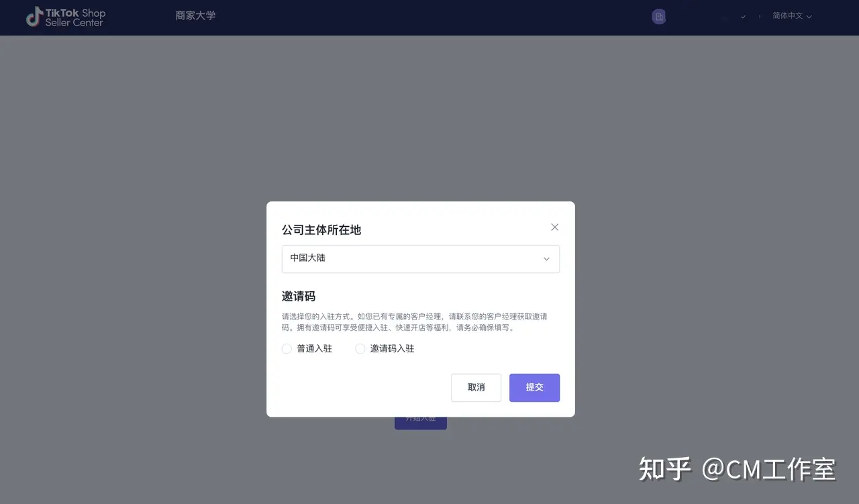Close the dialog with the X icon

tap(554, 228)
